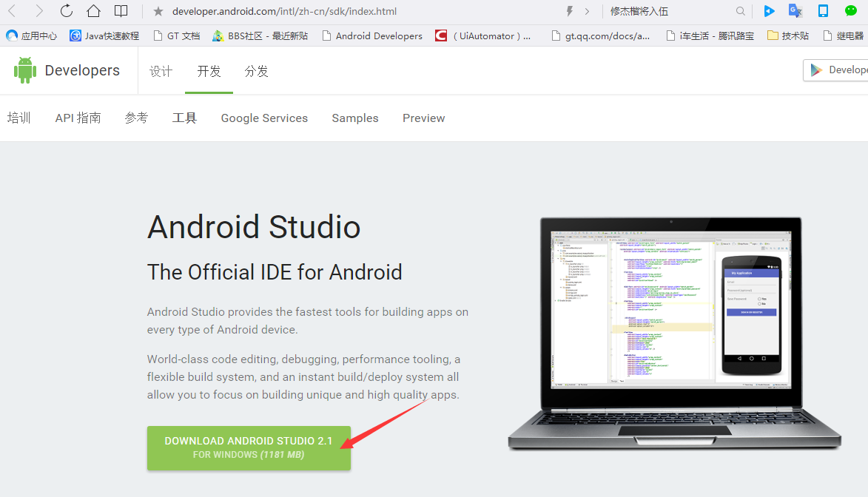Bookmark this page with the star icon
Screen dimensions: 868x497
pos(158,11)
